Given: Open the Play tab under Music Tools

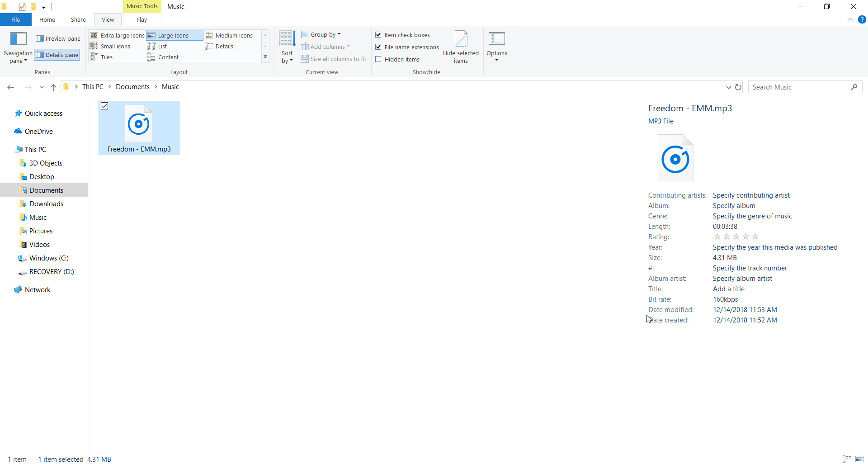Looking at the screenshot, I should coord(142,19).
